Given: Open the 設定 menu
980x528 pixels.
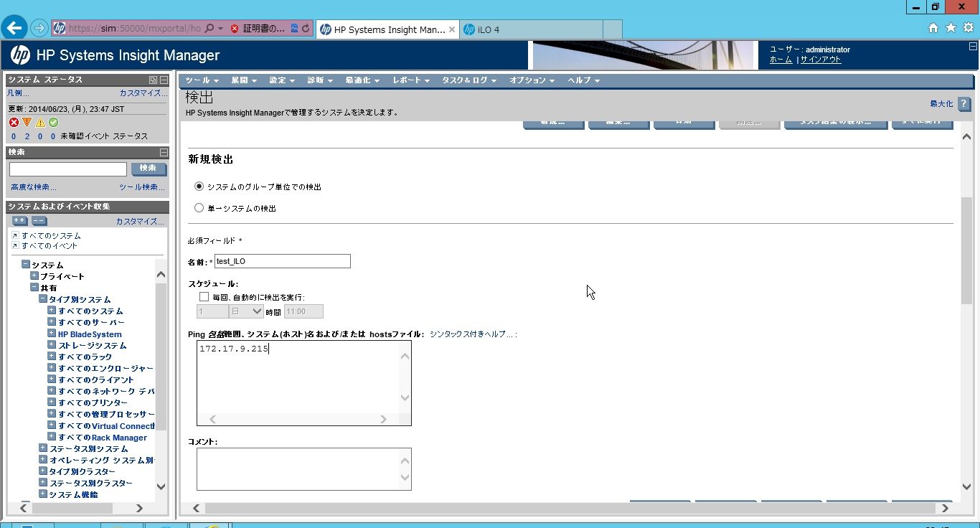Looking at the screenshot, I should point(282,80).
